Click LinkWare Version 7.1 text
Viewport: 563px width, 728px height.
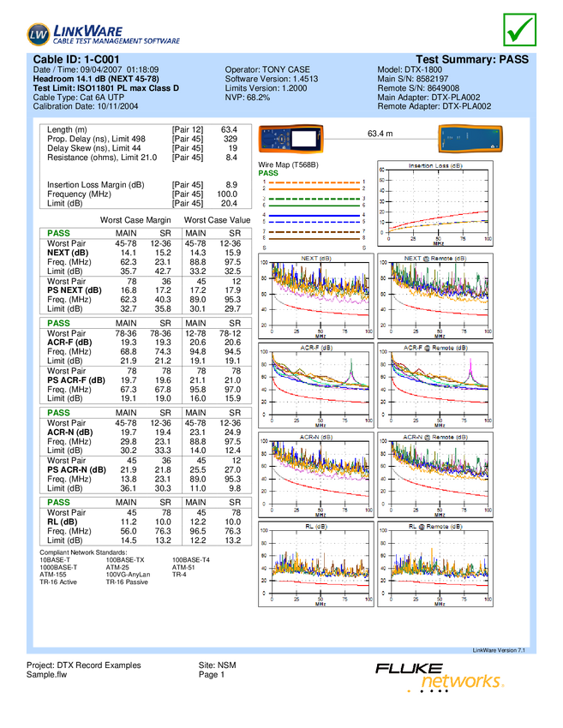pos(499,650)
